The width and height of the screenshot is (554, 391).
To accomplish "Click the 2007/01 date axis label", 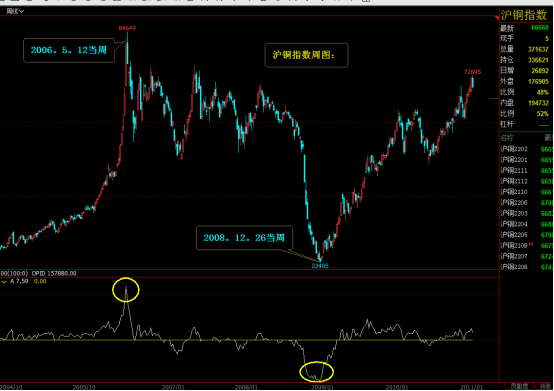I will 173,387.
